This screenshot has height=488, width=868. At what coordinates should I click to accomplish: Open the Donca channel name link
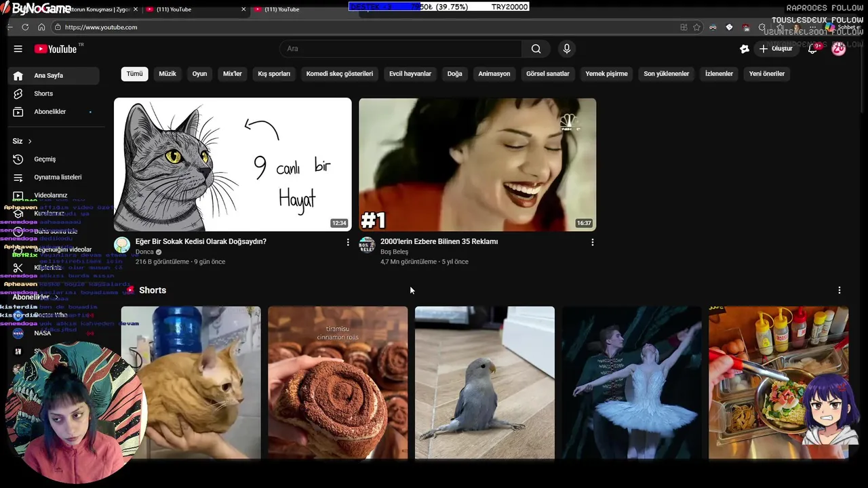coord(144,251)
